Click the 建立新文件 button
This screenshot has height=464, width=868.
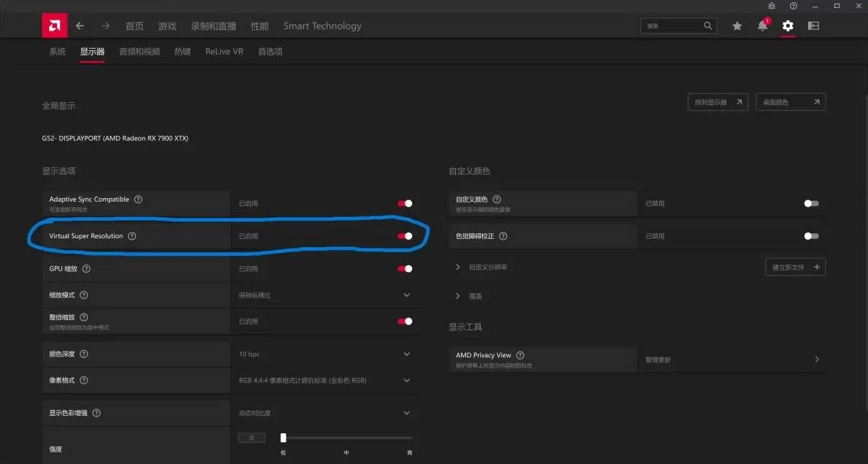pyautogui.click(x=795, y=267)
